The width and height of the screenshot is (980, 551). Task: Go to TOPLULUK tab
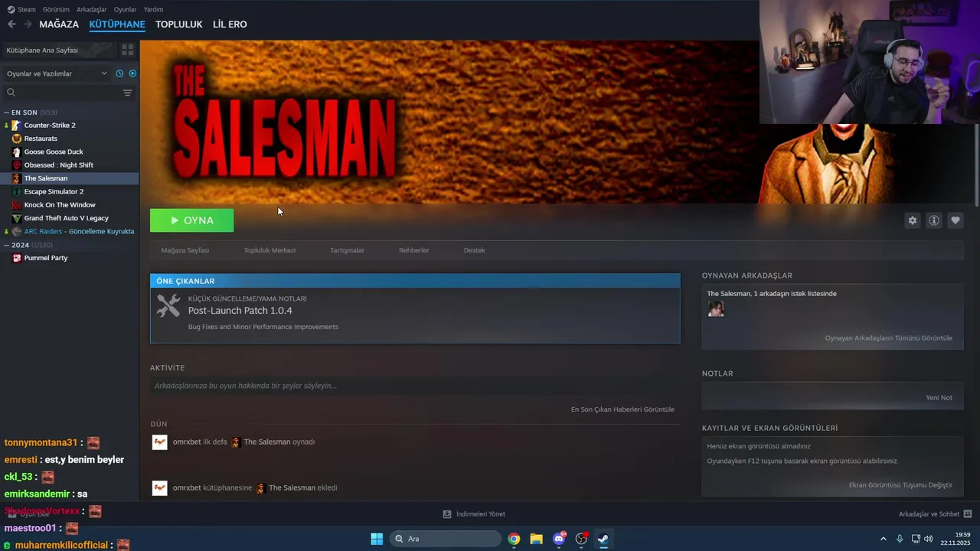179,24
